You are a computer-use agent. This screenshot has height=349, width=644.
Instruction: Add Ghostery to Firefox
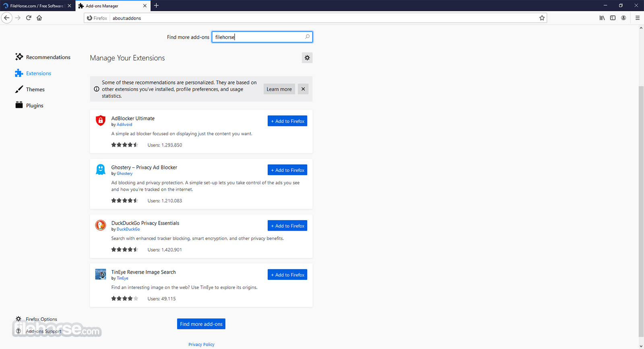point(287,170)
